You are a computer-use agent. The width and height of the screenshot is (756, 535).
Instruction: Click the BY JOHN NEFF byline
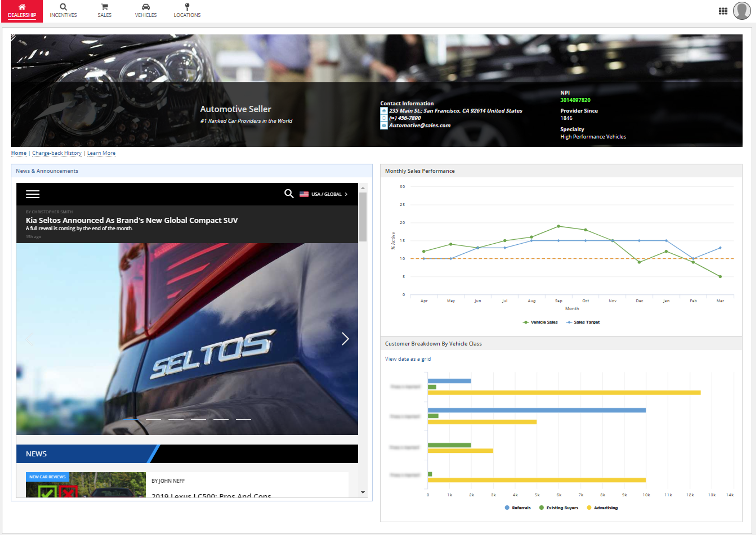click(168, 481)
